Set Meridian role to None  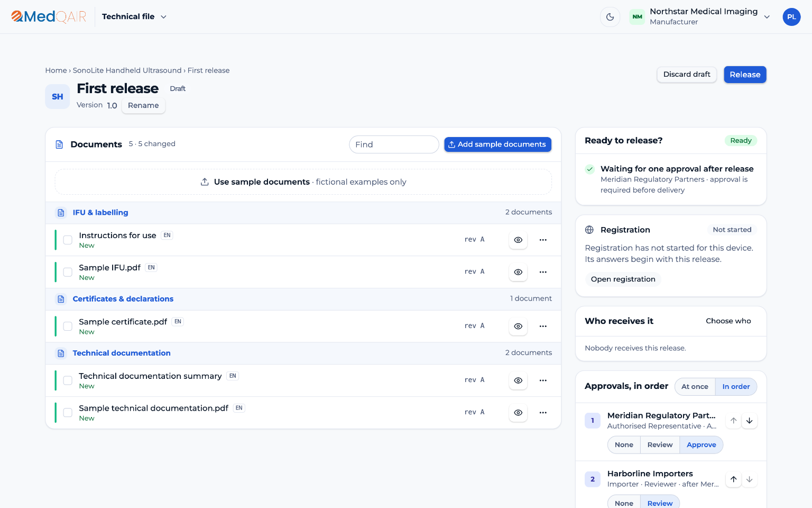click(624, 445)
